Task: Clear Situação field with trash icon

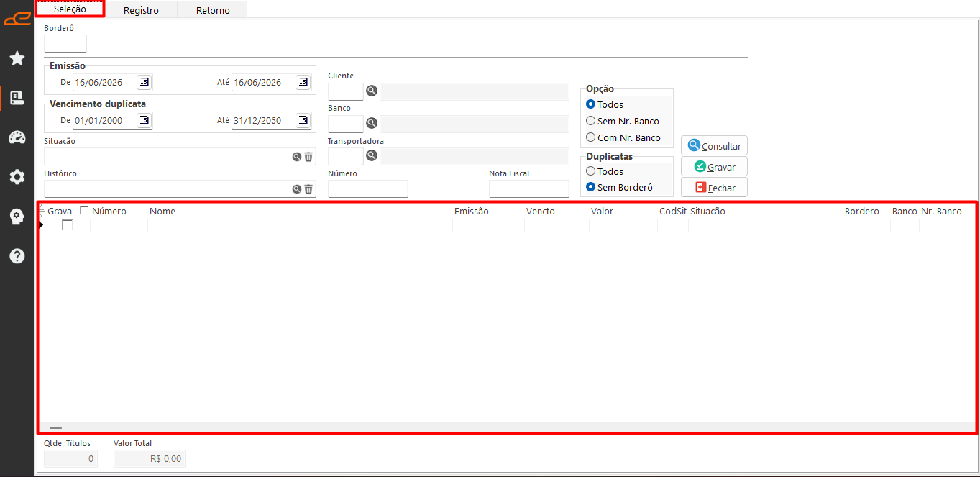Action: coord(308,157)
